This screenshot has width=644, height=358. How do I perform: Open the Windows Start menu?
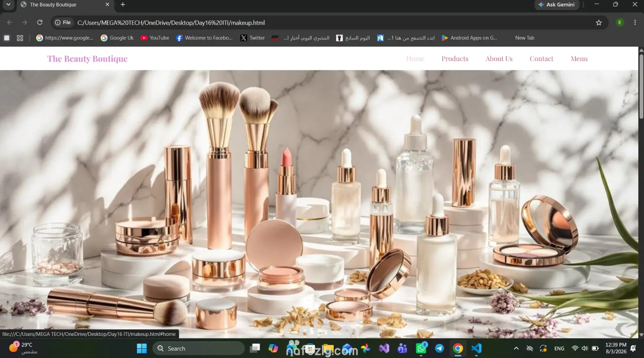[142, 348]
